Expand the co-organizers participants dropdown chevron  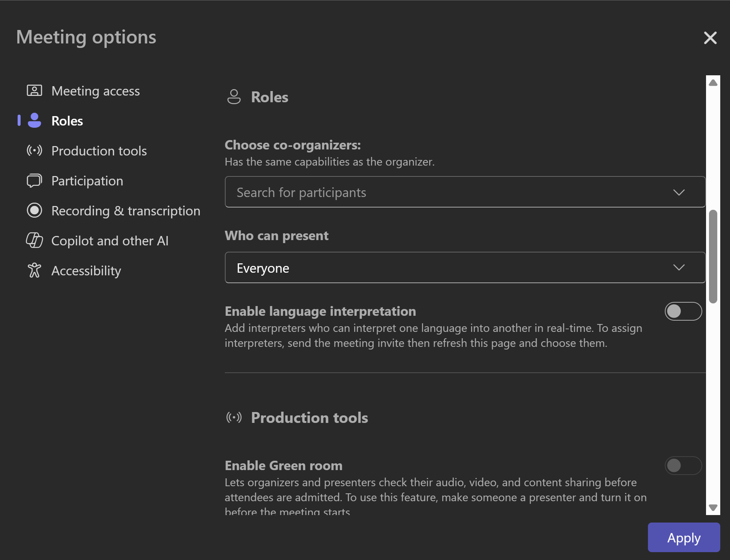[x=679, y=193]
